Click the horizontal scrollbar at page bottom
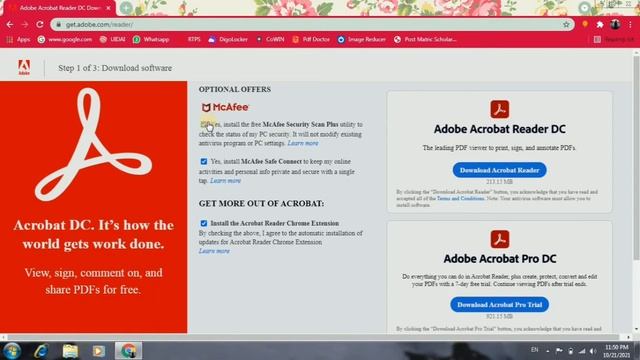 [313, 338]
